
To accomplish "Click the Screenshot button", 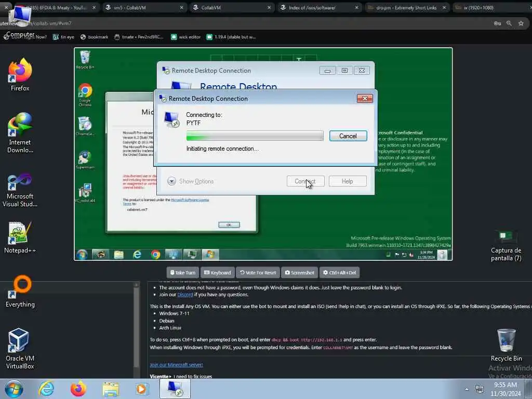I will tap(300, 272).
